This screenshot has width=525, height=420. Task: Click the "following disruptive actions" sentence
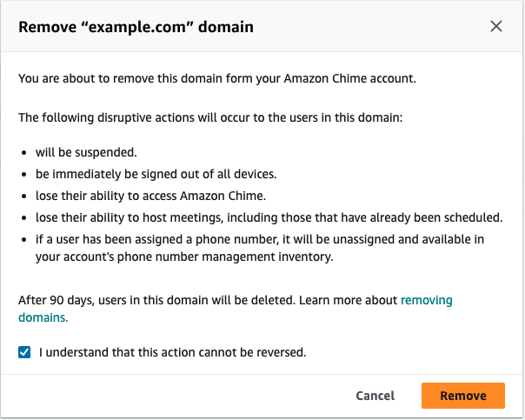click(209, 117)
